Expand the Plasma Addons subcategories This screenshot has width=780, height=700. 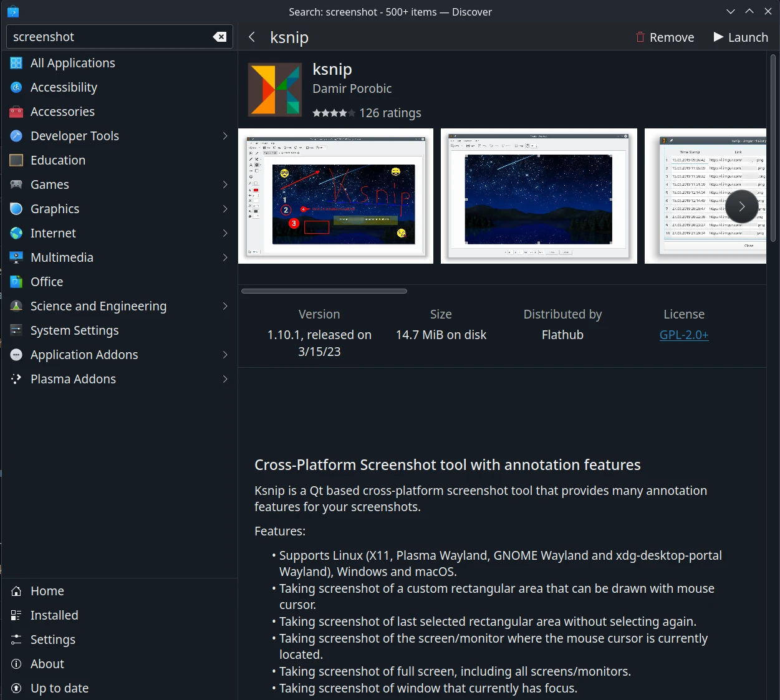click(225, 379)
